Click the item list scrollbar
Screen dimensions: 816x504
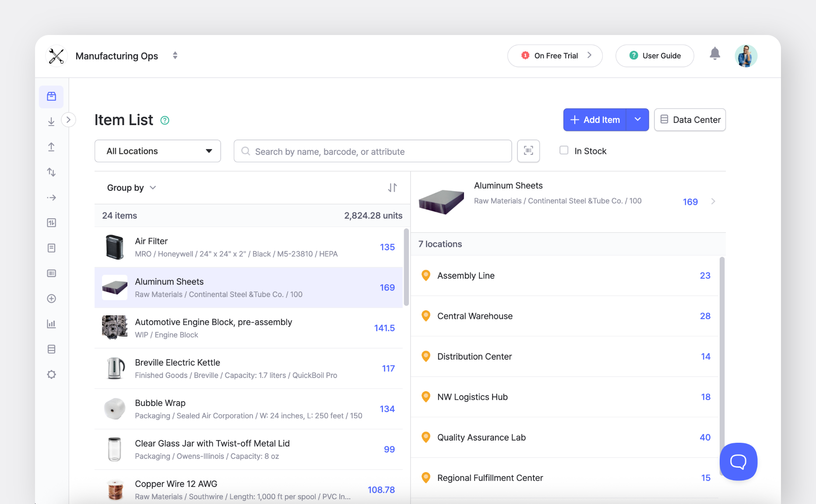tap(406, 267)
